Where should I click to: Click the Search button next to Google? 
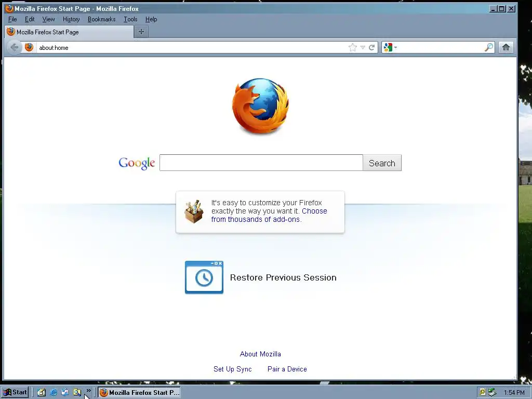click(x=382, y=163)
